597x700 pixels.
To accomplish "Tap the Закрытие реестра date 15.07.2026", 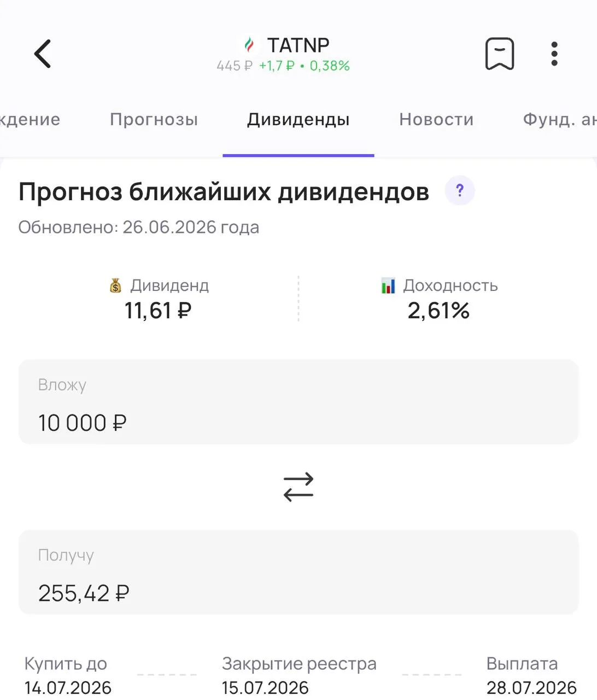I will [x=265, y=687].
